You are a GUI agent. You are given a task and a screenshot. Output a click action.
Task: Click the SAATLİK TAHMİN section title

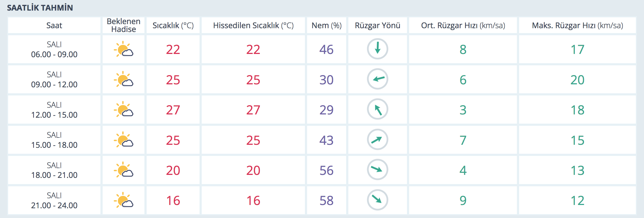40,8
